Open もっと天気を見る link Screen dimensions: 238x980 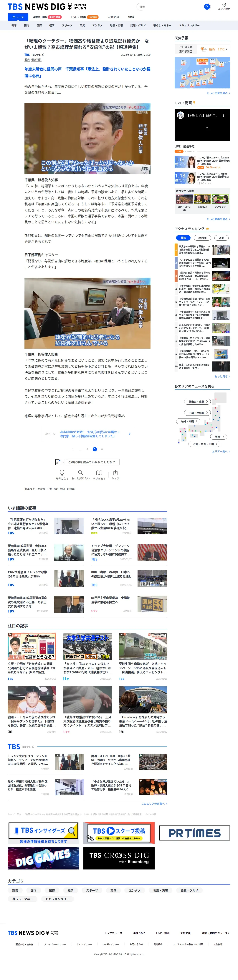[x=218, y=93]
